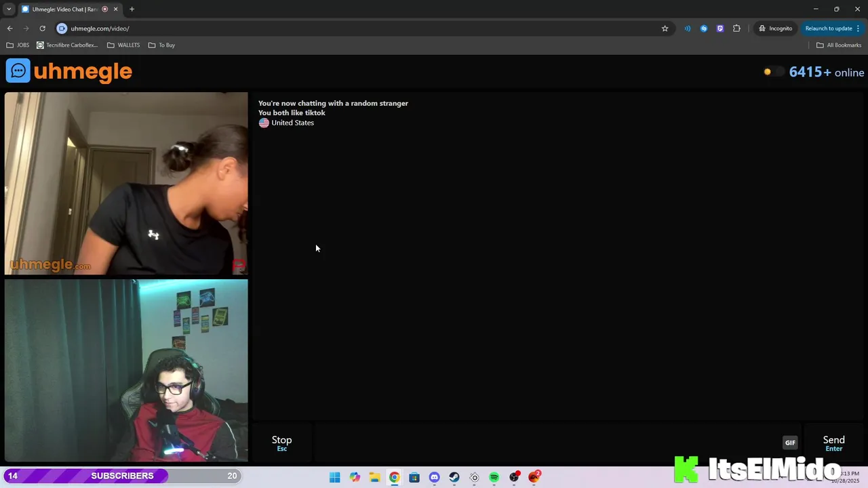This screenshot has height=488, width=868.
Task: Open the GIF picker
Action: click(790, 443)
